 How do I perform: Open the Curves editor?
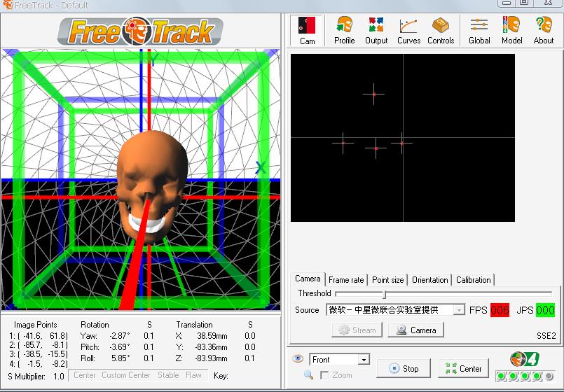tap(408, 31)
